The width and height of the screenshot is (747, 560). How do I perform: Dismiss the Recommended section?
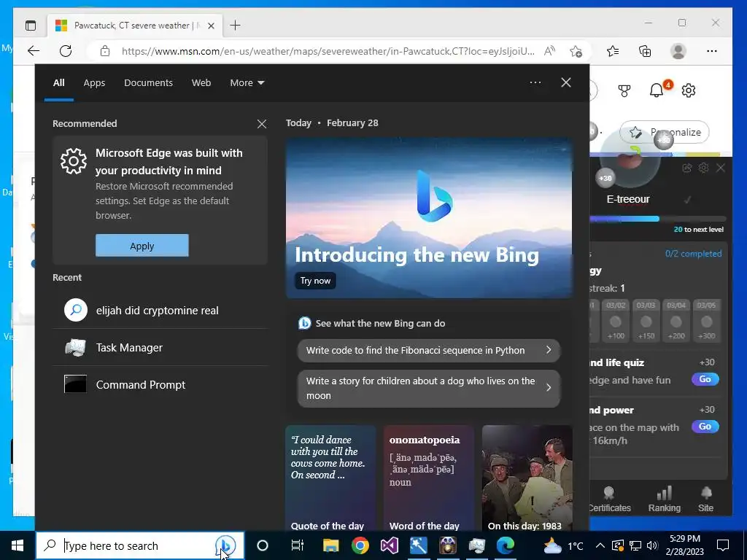[262, 124]
